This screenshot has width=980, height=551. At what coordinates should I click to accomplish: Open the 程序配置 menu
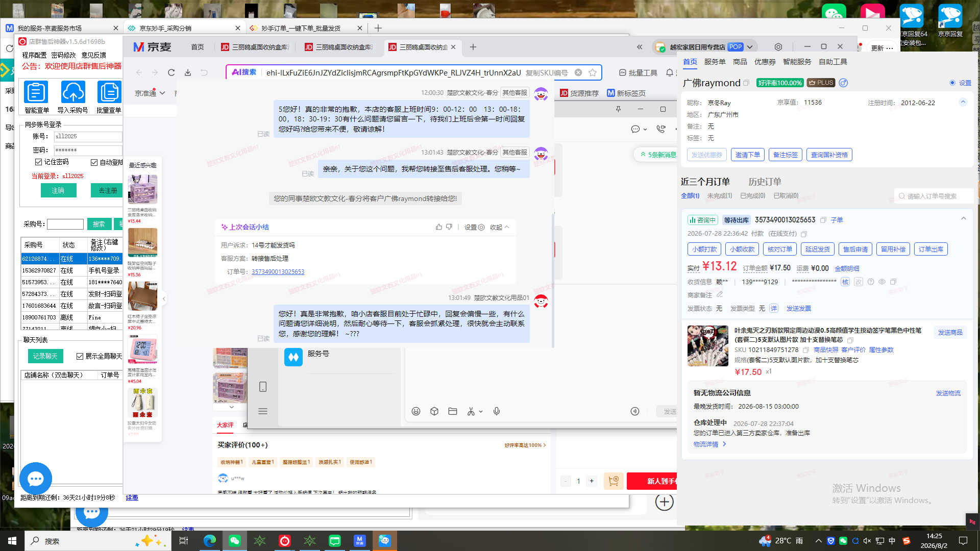34,55
